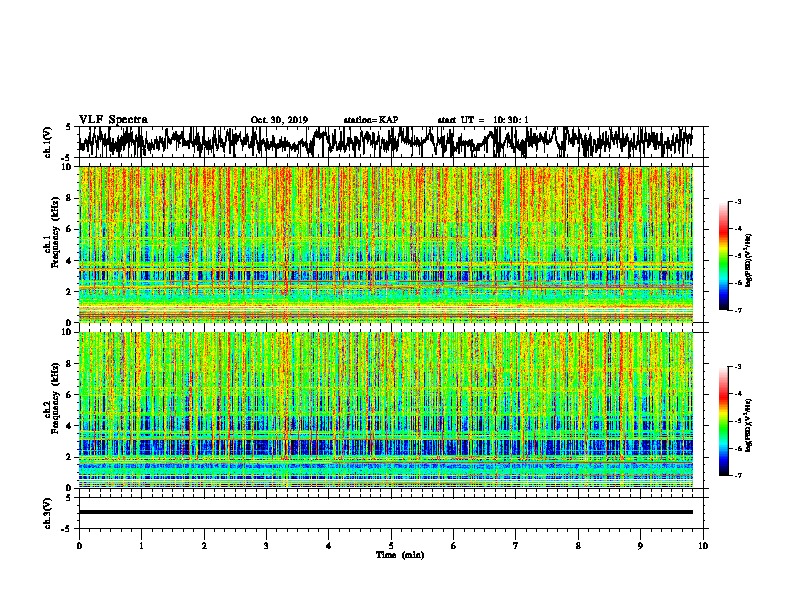Click inside the ch.1 spectrogram panel

click(385, 244)
